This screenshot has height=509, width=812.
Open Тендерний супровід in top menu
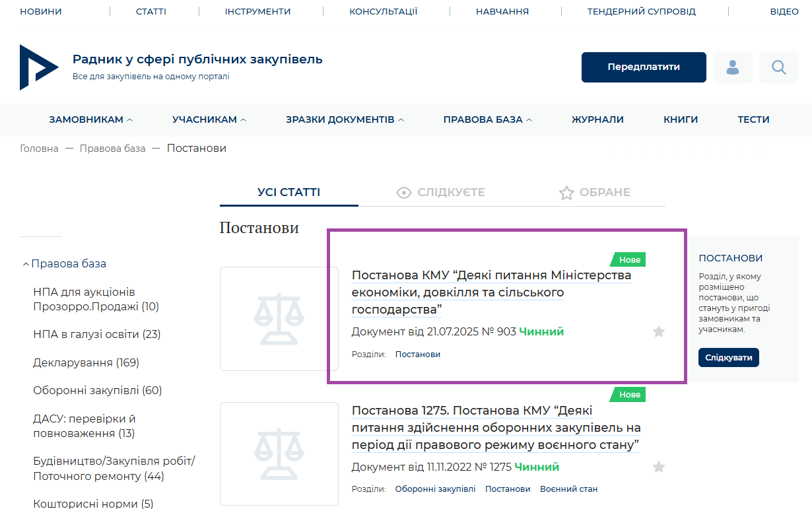641,11
